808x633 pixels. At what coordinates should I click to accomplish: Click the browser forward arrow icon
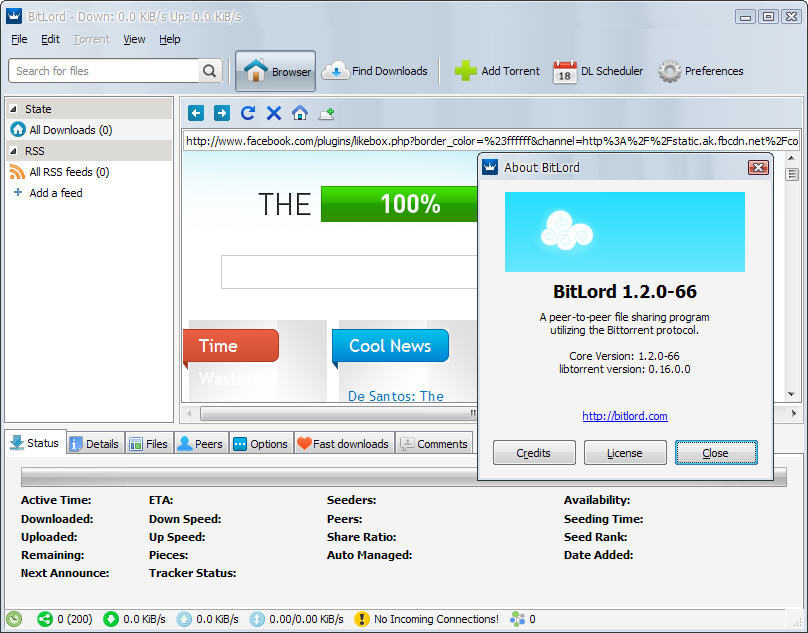point(222,113)
